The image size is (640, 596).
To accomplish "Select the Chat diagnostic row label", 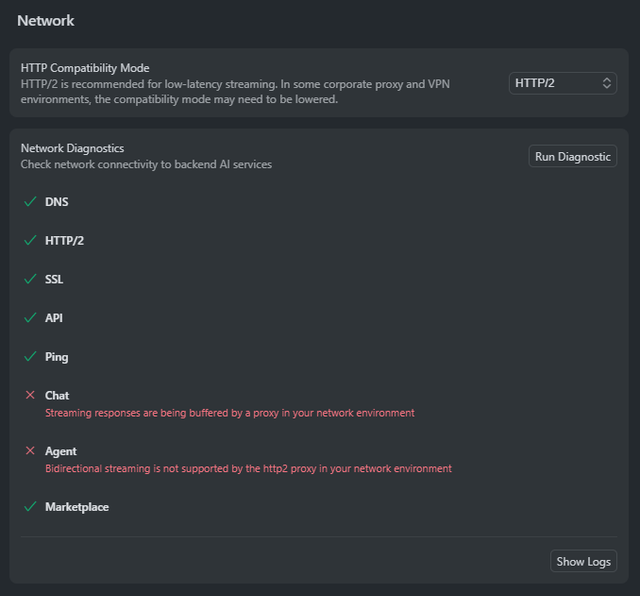I will coord(57,396).
